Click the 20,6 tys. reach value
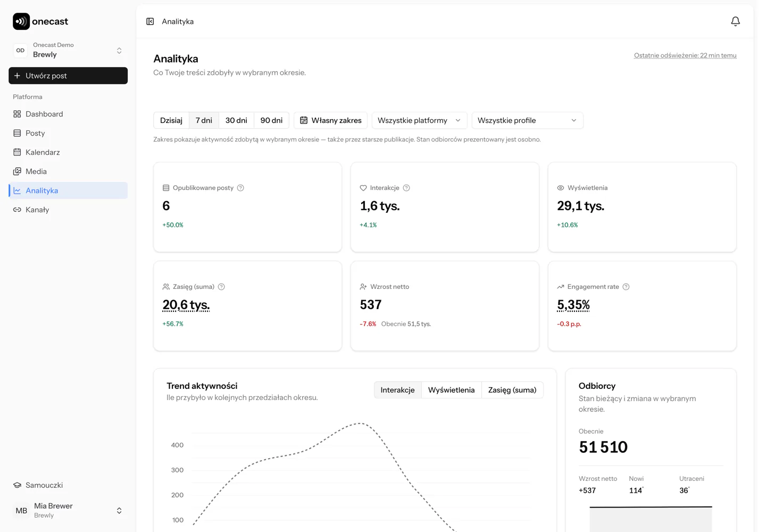 pyautogui.click(x=186, y=305)
